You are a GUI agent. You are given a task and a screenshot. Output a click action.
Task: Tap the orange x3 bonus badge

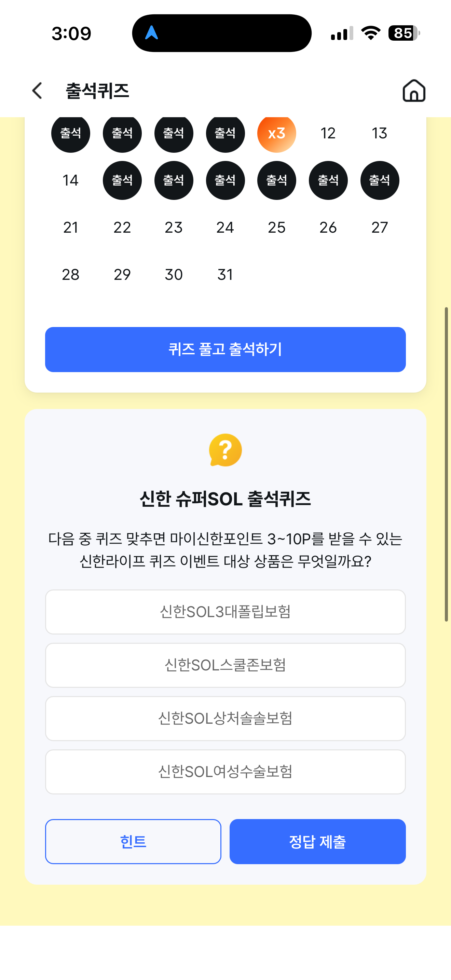click(x=276, y=133)
